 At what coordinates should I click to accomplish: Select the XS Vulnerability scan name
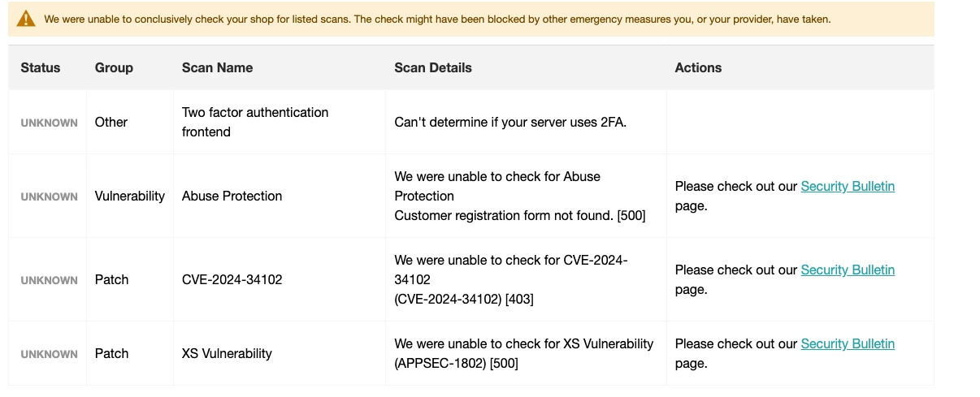[227, 354]
